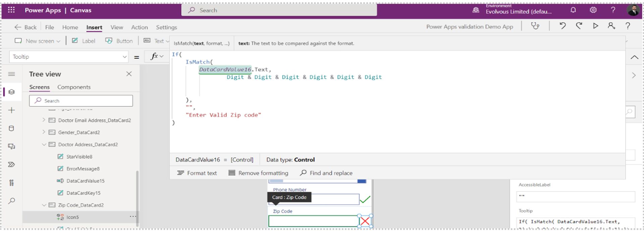Preview the app with play icon
Image resolution: width=644 pixels, height=233 pixels.
[595, 26]
